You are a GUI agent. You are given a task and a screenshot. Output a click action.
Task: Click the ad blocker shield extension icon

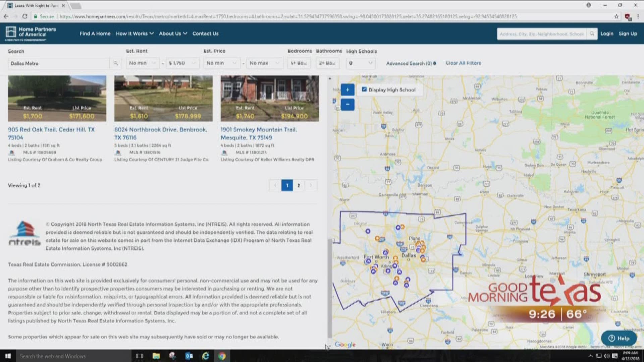pos(627,16)
